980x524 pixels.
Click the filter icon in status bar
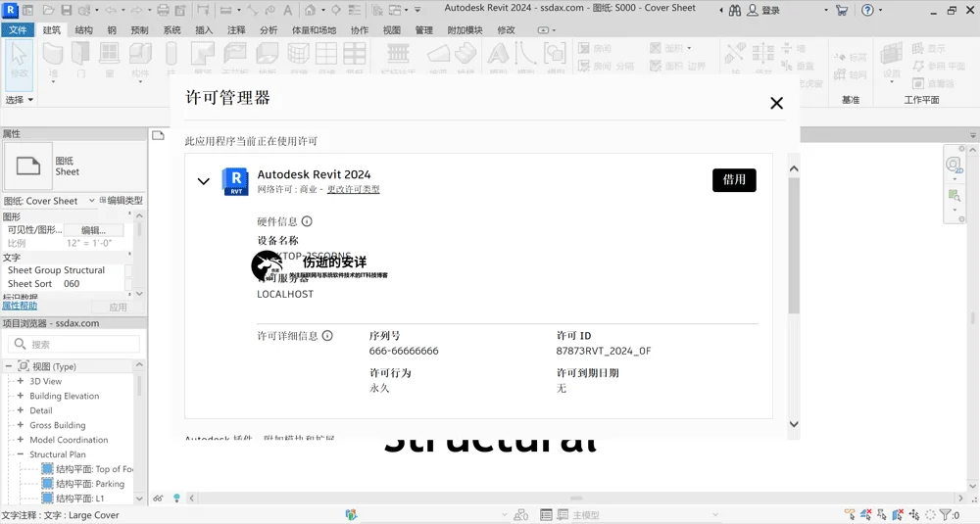(x=946, y=514)
